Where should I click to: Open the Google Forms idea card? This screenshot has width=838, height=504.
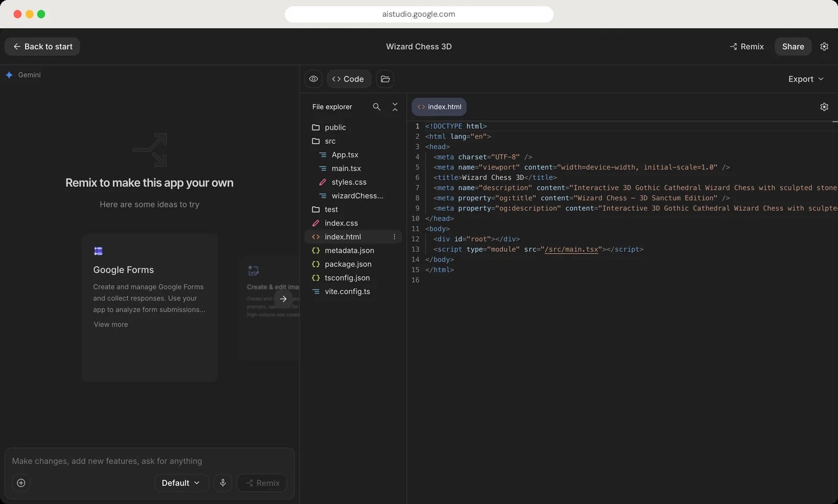149,308
